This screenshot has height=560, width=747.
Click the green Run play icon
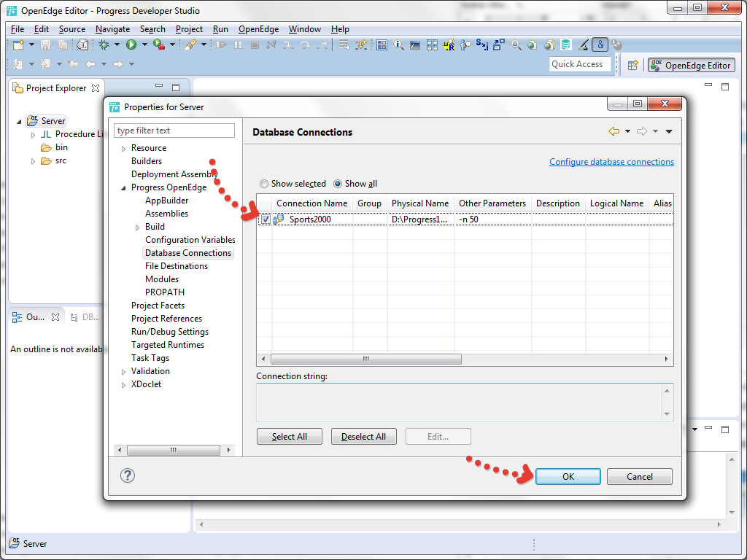[131, 44]
